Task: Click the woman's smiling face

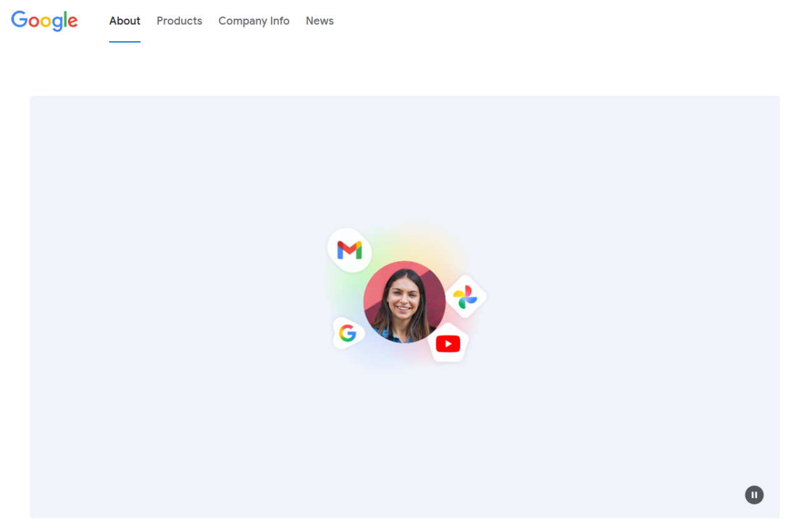Action: coord(403,296)
